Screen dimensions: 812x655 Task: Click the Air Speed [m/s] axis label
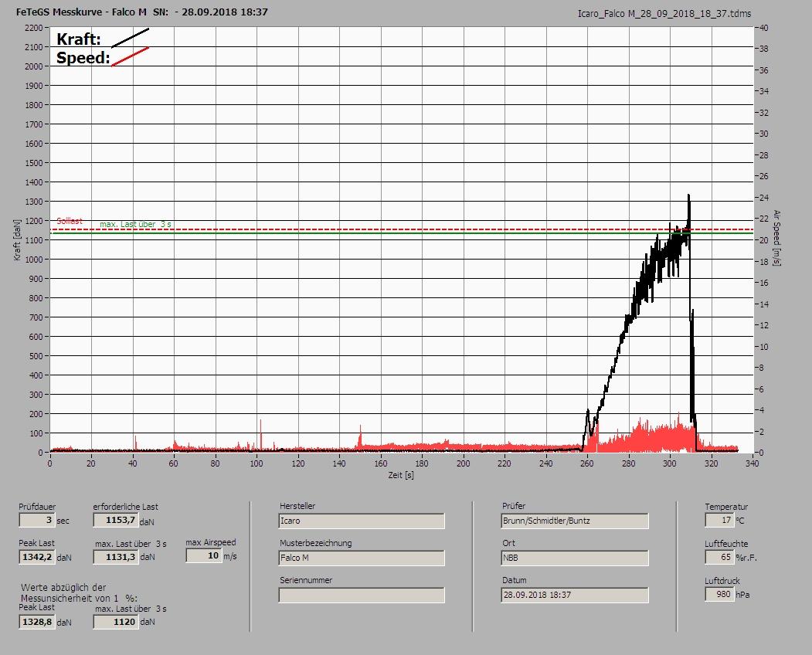776,238
